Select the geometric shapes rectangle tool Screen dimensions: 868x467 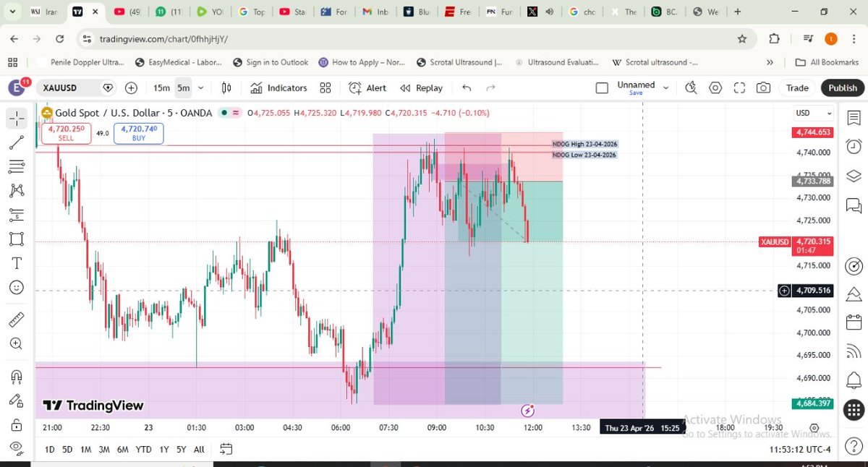tap(17, 239)
